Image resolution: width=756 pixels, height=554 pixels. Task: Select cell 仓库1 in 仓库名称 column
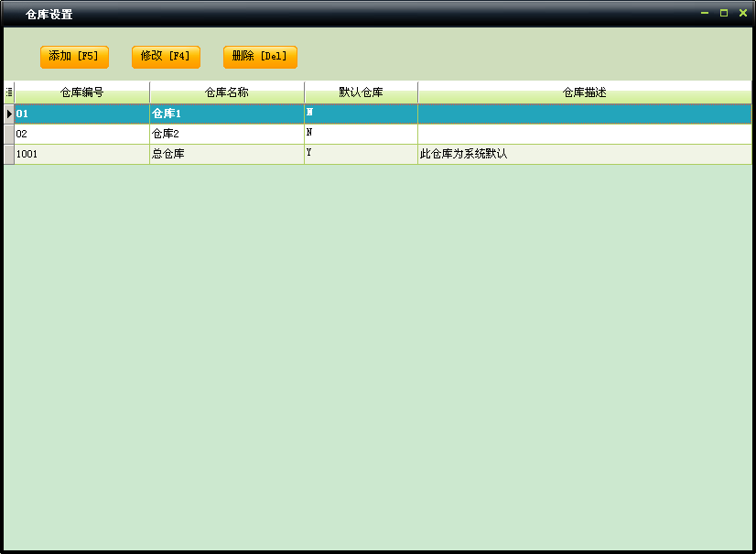(227, 114)
